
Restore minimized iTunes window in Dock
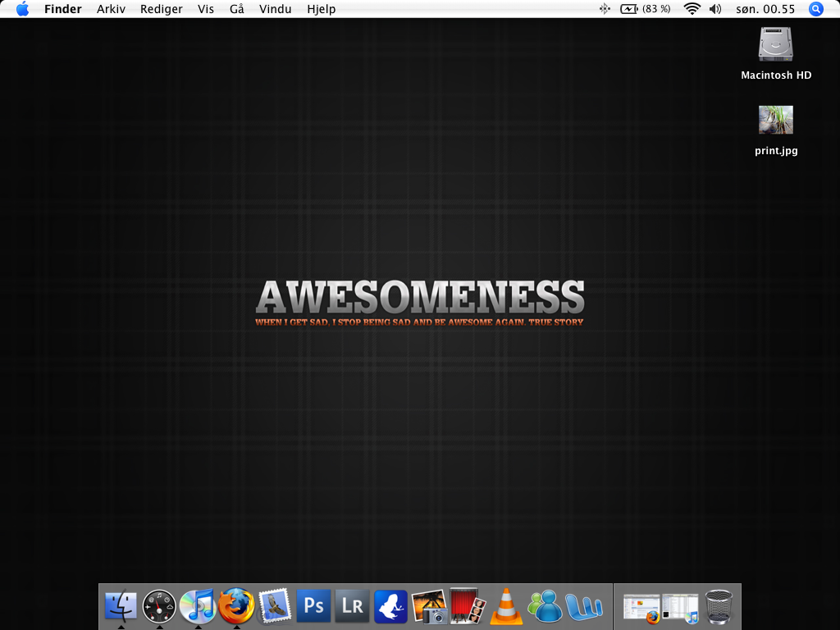680,609
